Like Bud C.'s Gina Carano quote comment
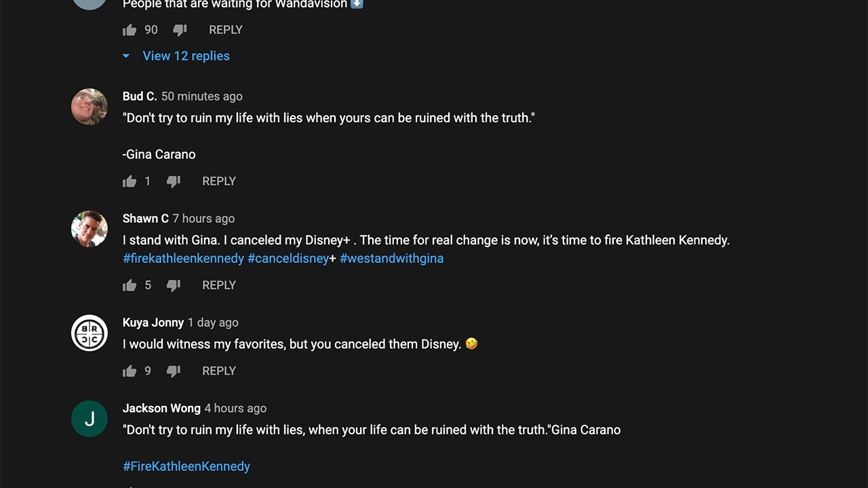 [130, 182]
